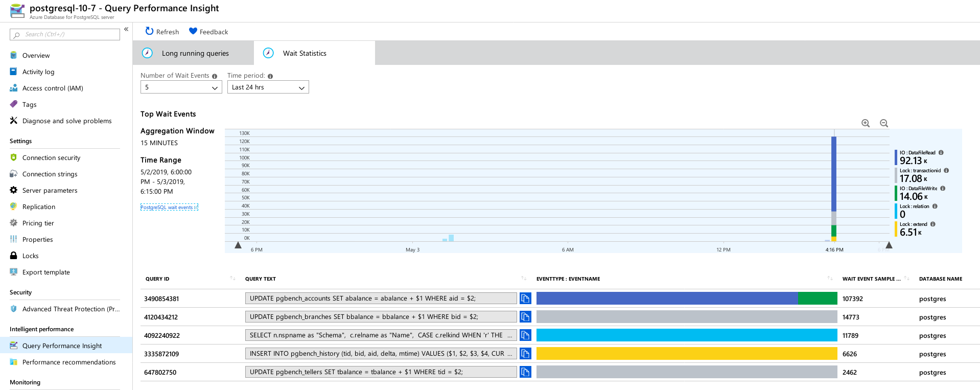Click the Pricing tier icon

click(14, 223)
